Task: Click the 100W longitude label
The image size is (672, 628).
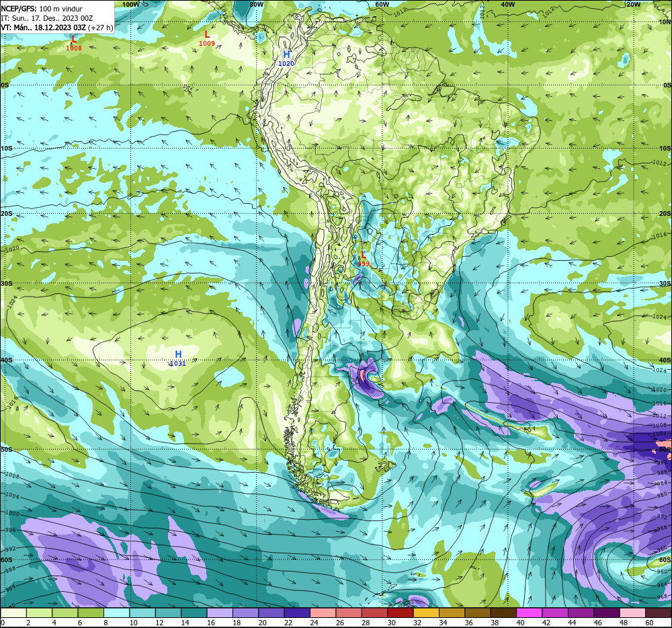Action: [x=131, y=4]
